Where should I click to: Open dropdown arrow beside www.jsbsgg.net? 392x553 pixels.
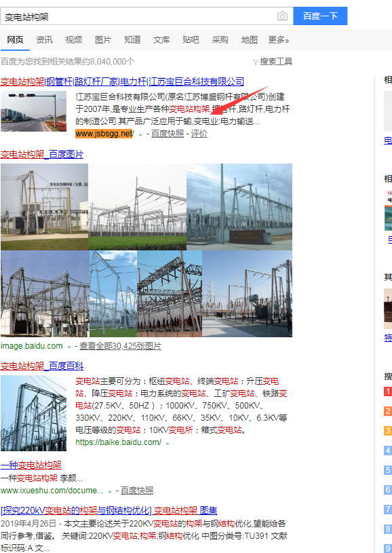140,134
